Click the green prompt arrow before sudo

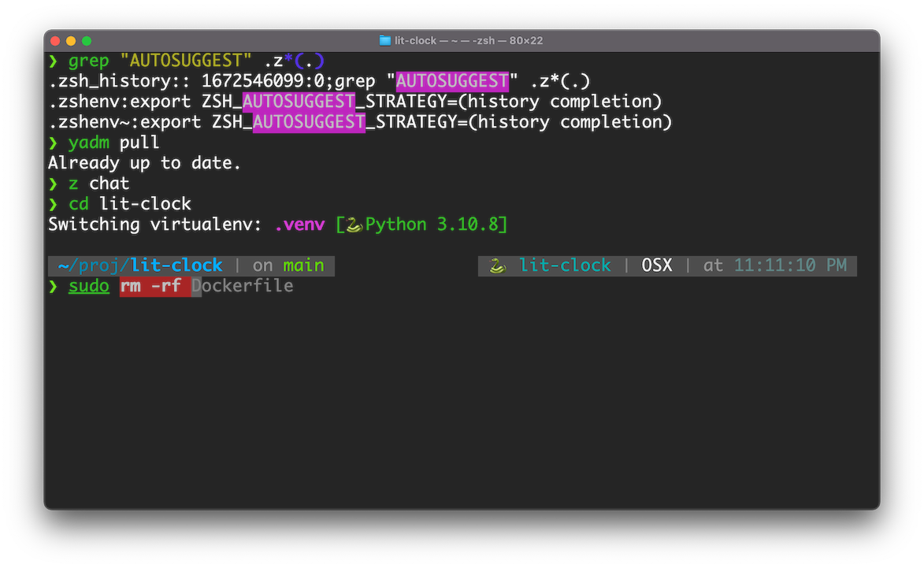coord(54,286)
